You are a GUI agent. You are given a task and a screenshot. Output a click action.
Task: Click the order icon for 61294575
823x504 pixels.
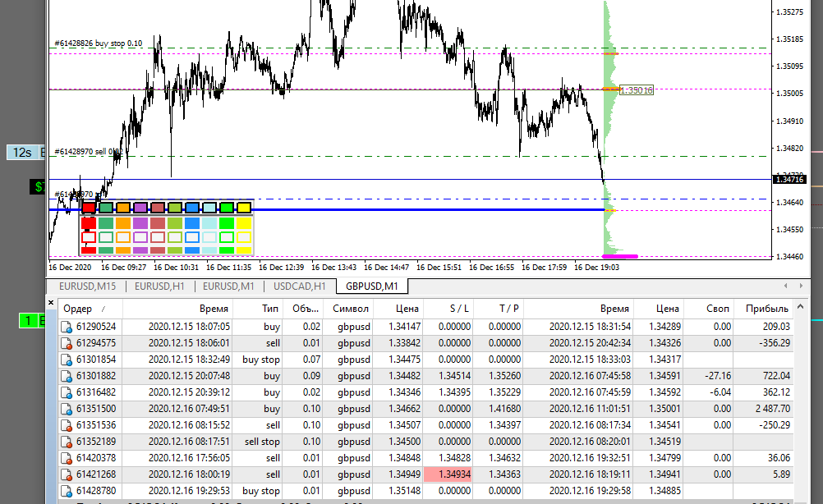tap(67, 343)
